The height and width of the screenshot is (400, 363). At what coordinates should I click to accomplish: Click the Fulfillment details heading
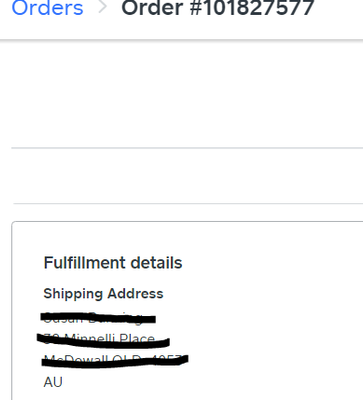(x=113, y=263)
